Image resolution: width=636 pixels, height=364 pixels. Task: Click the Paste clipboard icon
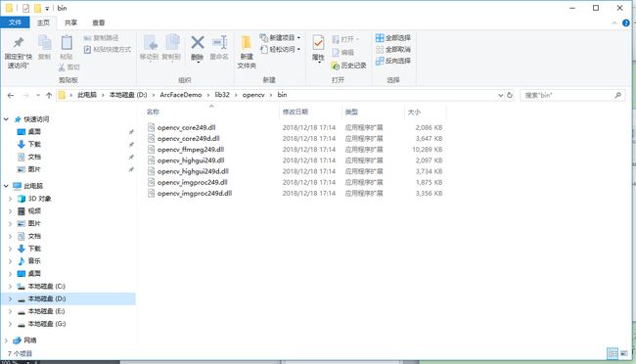67,42
